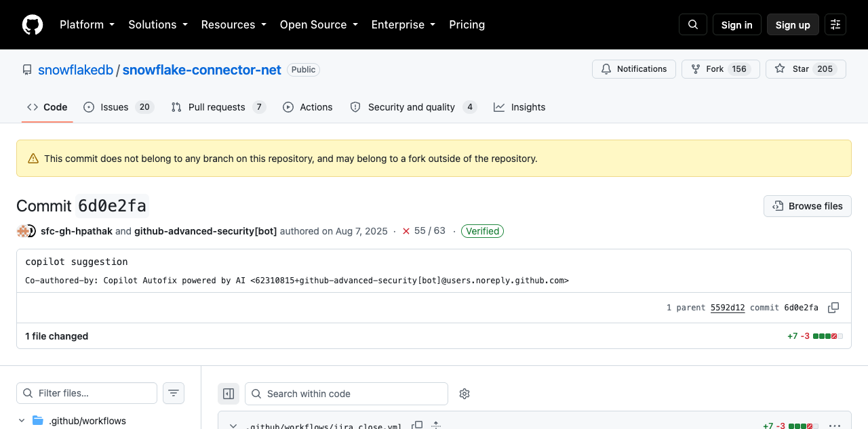Click the +7 -3 diffstat squares in summary

coord(828,336)
